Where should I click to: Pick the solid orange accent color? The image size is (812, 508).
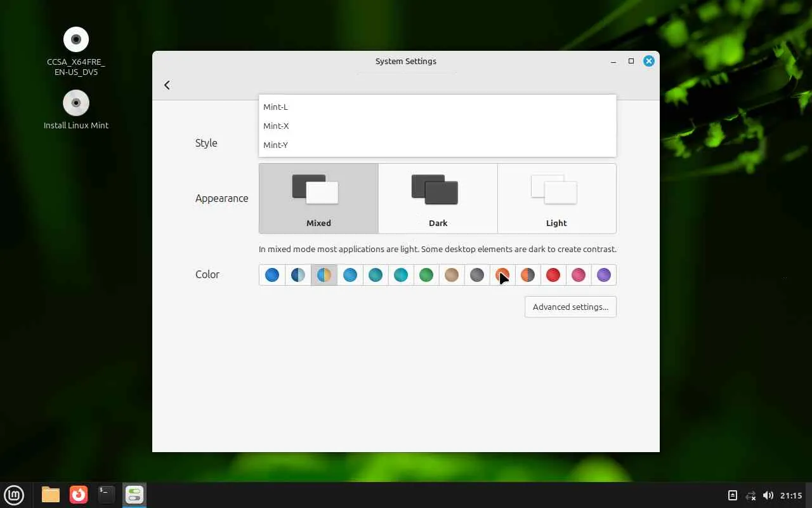502,275
